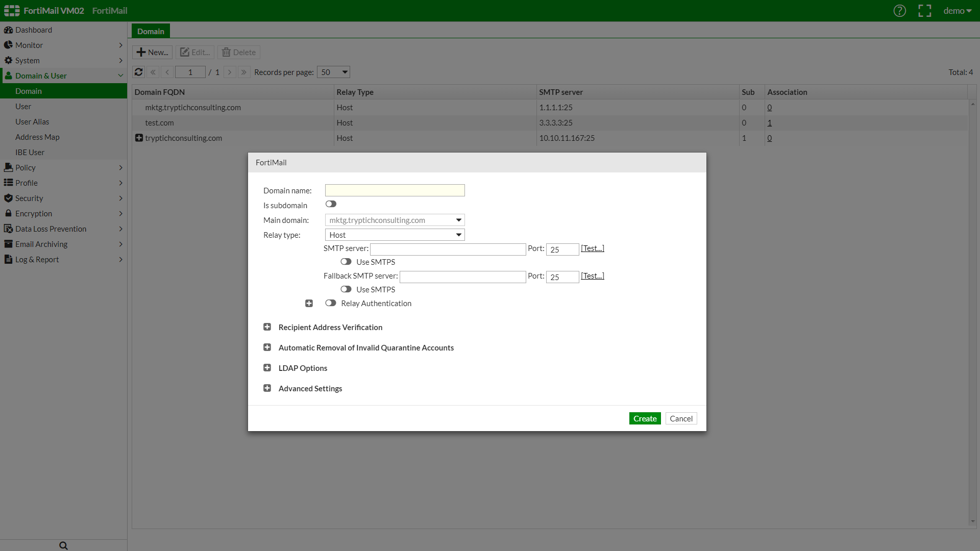Viewport: 980px width, 551px height.
Task: Expand the trypticconsulting.com domain row
Action: click(x=139, y=138)
